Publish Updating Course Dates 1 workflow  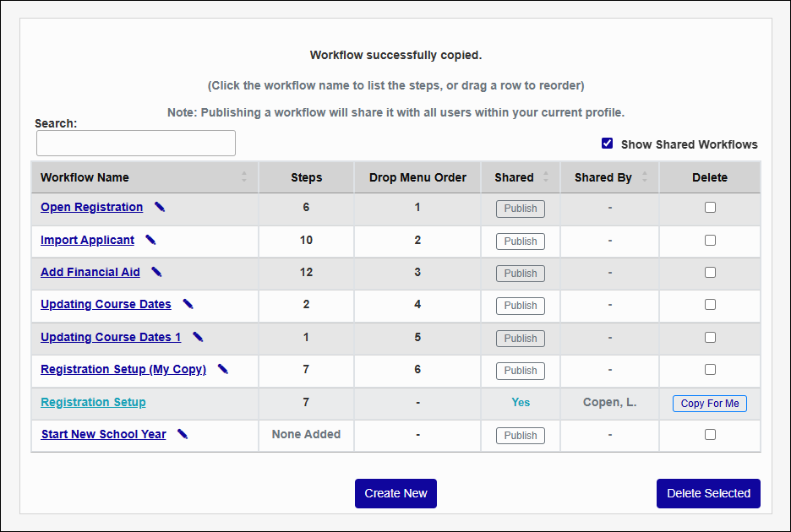521,339
